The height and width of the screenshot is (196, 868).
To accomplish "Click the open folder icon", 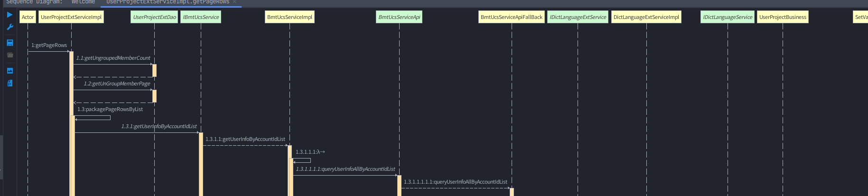I will [x=10, y=55].
